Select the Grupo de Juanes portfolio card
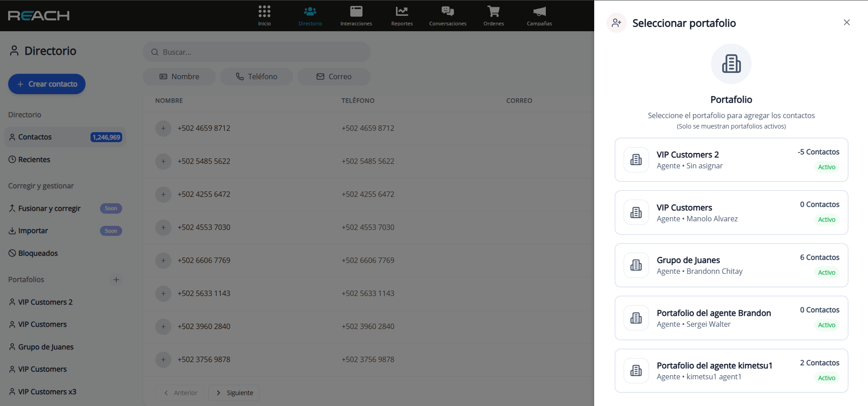The height and width of the screenshot is (406, 868). tap(731, 265)
